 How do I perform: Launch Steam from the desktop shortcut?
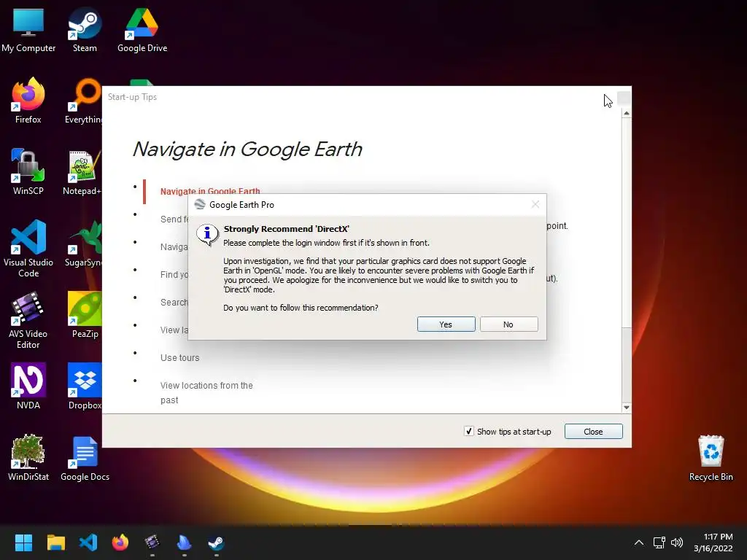coord(85,29)
